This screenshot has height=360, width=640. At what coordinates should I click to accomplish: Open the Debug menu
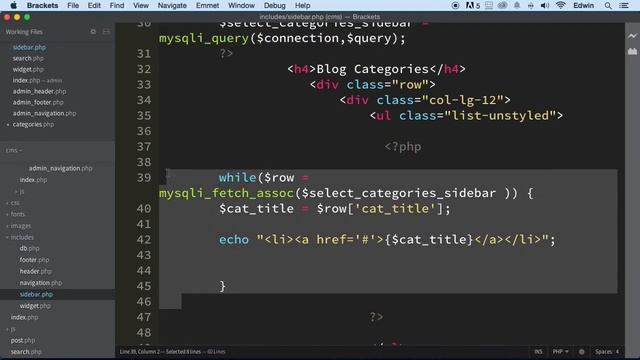coord(275,6)
